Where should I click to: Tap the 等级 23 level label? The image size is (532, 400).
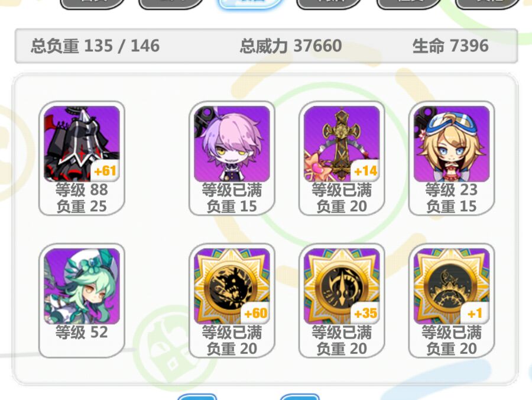[x=452, y=189]
